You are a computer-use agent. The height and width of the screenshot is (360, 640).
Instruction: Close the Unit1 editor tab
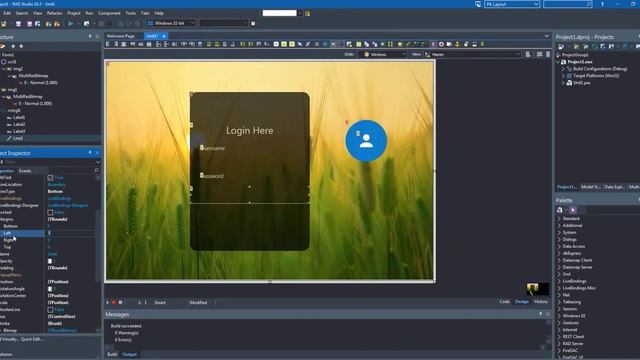click(x=164, y=36)
